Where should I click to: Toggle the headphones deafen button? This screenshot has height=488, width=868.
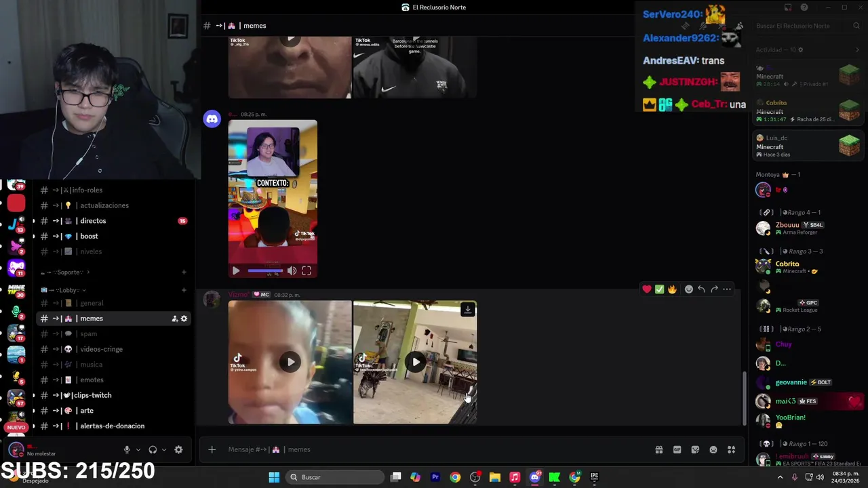tap(153, 449)
